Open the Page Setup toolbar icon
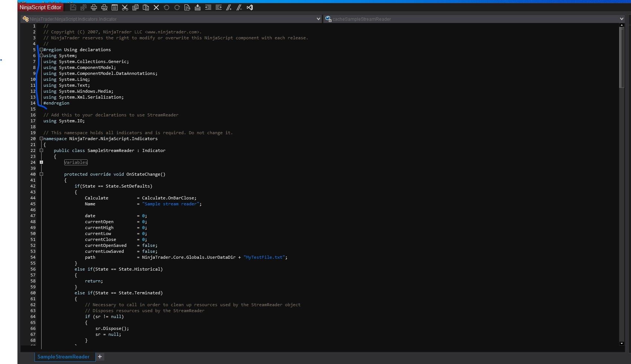Viewport: 631px width, 364px height. click(x=115, y=7)
